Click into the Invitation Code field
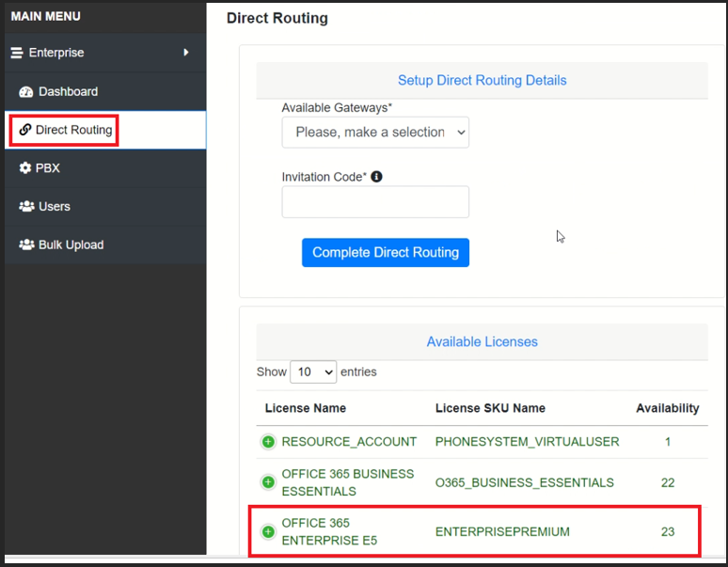Viewport: 728px width, 567px height. (375, 202)
